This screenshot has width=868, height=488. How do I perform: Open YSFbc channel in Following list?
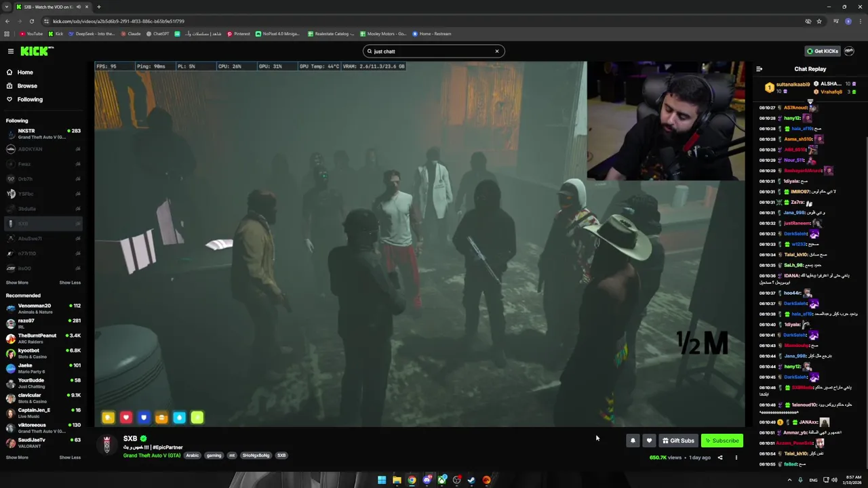click(43, 194)
